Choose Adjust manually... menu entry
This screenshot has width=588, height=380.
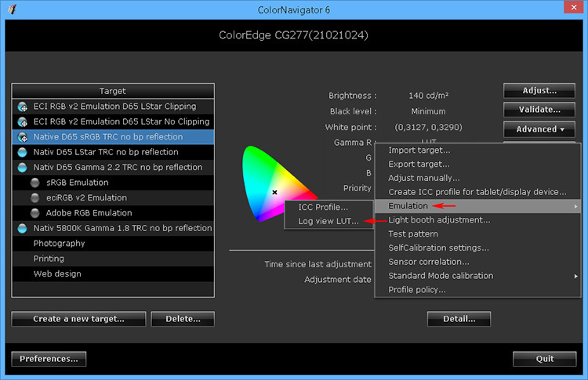pyautogui.click(x=477, y=178)
